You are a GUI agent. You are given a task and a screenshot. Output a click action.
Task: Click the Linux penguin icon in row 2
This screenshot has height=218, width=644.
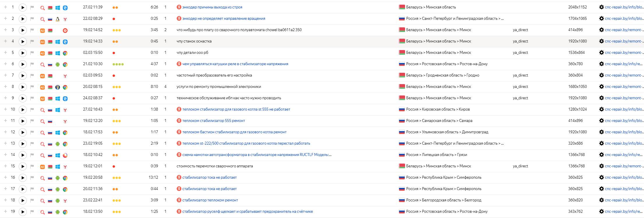point(58,19)
